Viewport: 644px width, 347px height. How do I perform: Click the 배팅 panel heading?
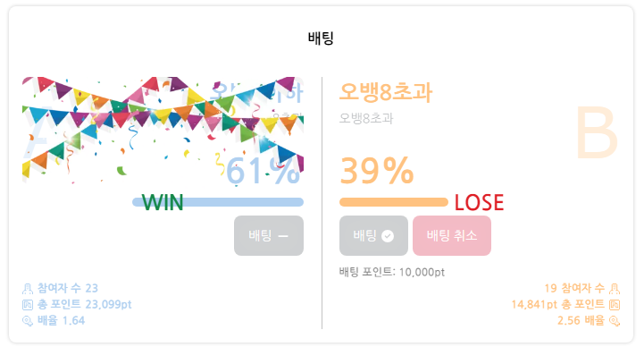click(321, 38)
